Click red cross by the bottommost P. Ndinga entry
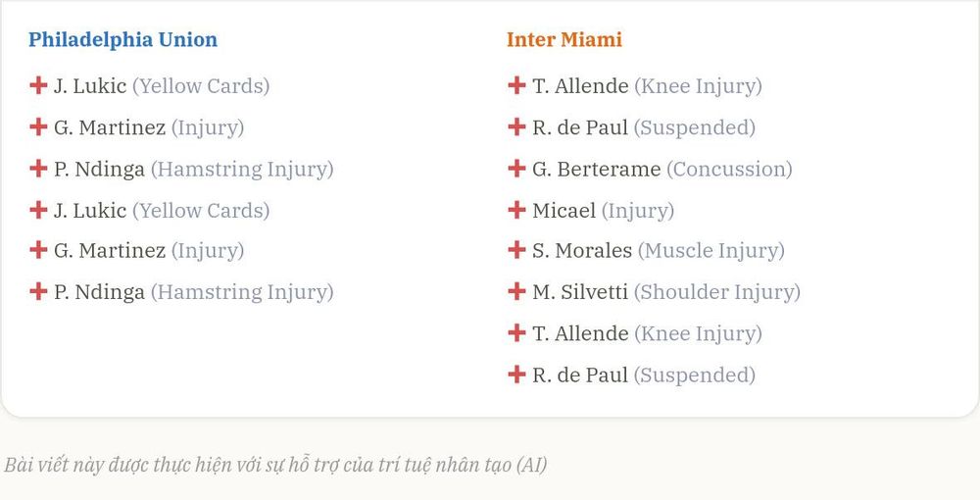Viewport: 980px width, 500px height. (38, 291)
